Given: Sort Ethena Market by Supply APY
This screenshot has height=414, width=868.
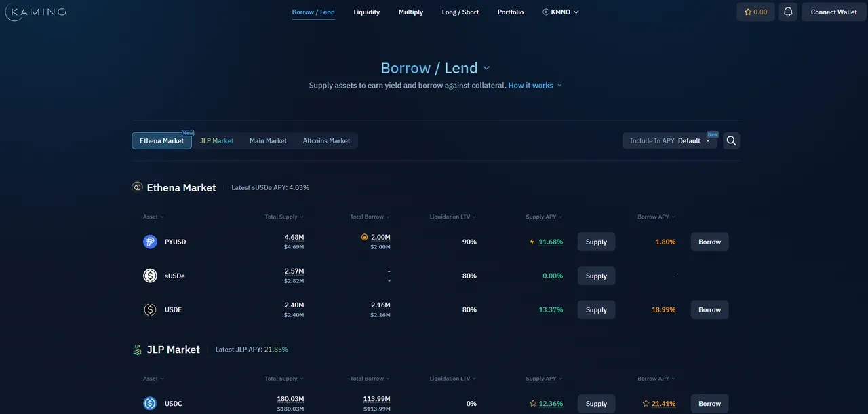Looking at the screenshot, I should pyautogui.click(x=544, y=217).
